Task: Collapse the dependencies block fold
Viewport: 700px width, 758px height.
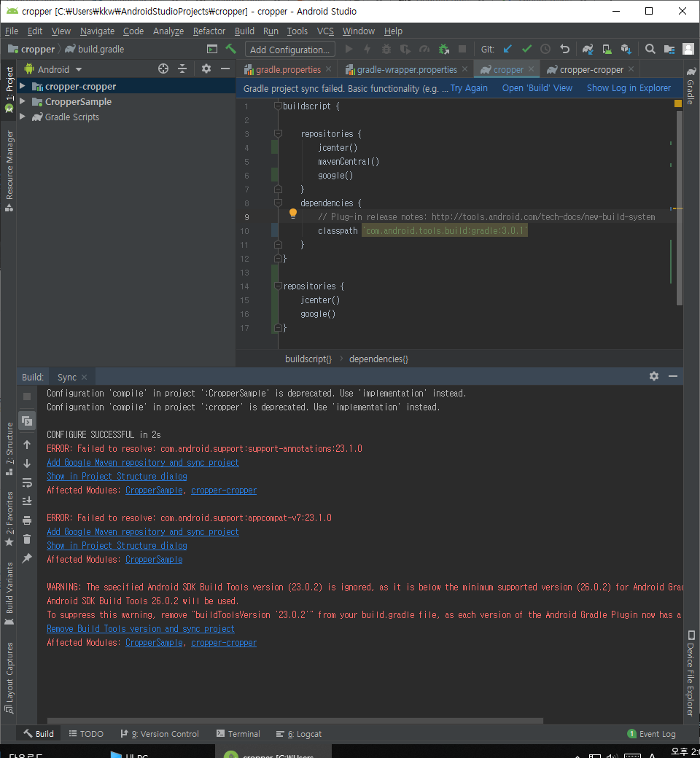Action: point(278,203)
